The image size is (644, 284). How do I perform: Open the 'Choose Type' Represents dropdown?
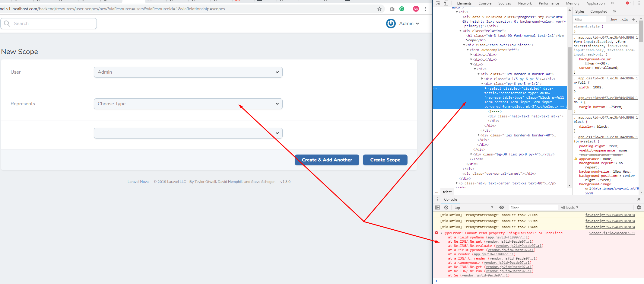(x=188, y=104)
